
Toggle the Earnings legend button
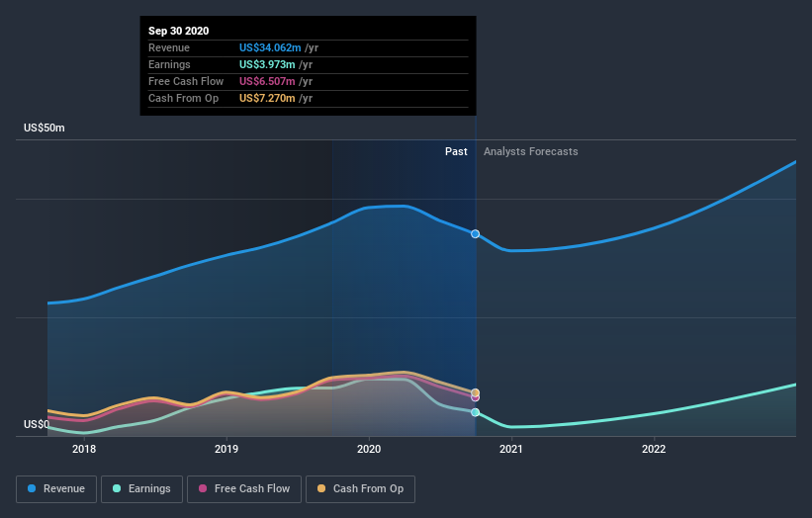[x=141, y=489]
